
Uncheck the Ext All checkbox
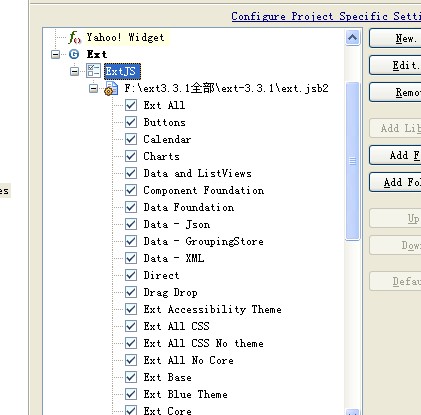coord(131,105)
